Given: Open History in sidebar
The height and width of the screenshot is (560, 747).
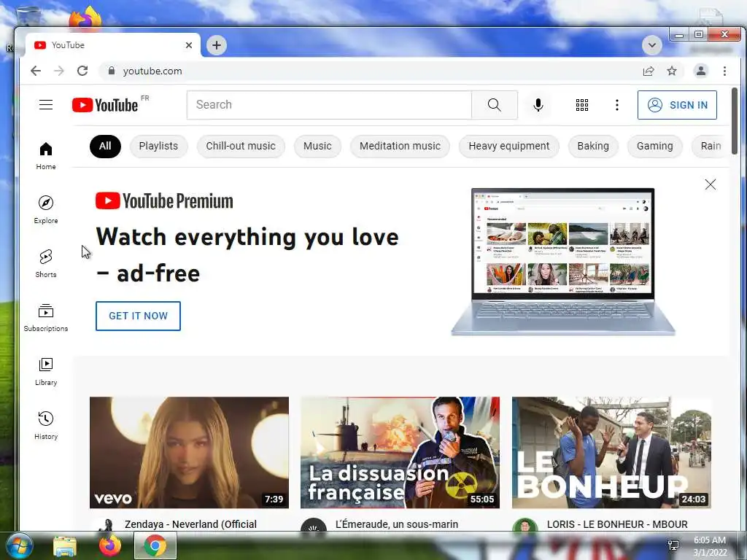Looking at the screenshot, I should (46, 425).
